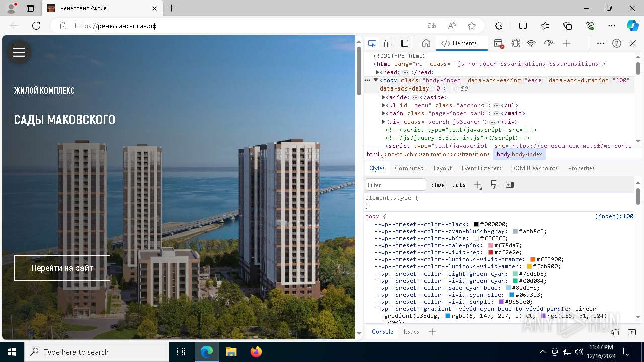The height and width of the screenshot is (362, 644).
Task: Toggle split screen view in Edge
Action: tap(523, 26)
